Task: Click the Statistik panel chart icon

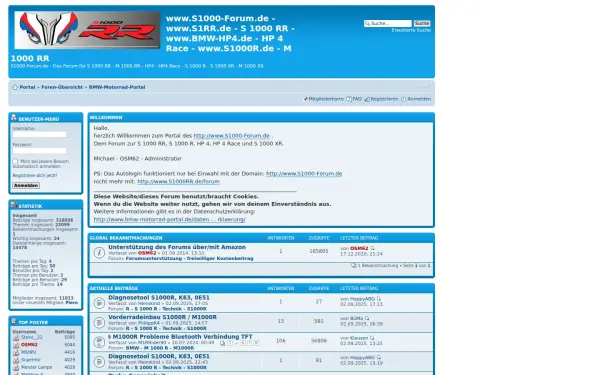Action: point(14,205)
